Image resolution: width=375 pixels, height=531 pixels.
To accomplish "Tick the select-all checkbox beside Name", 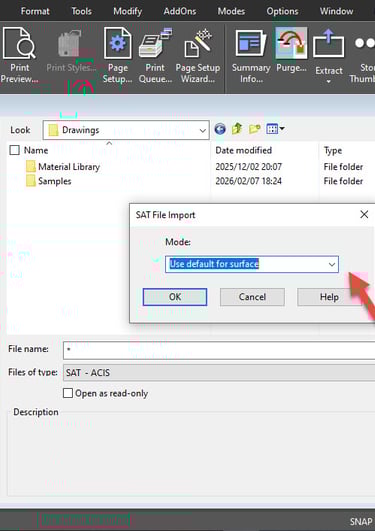I will (15, 150).
